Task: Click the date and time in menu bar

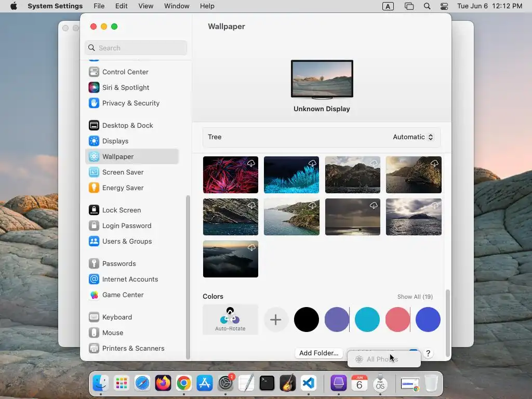Action: tap(489, 6)
